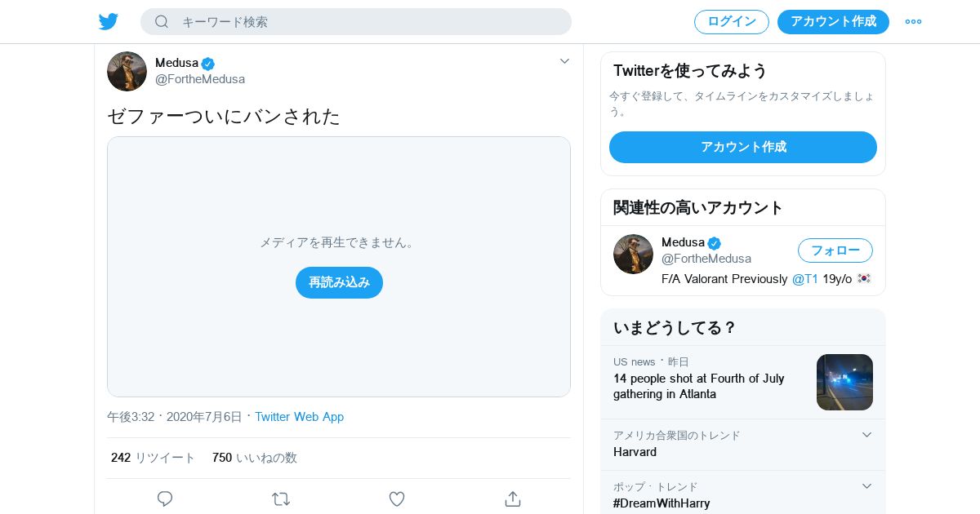
Task: Open the three-dot more options menu
Action: click(913, 21)
